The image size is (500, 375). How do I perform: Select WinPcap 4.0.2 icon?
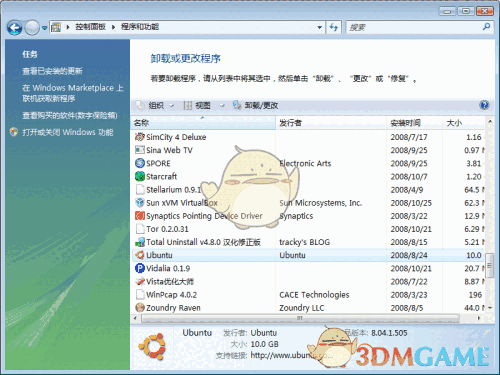click(140, 294)
